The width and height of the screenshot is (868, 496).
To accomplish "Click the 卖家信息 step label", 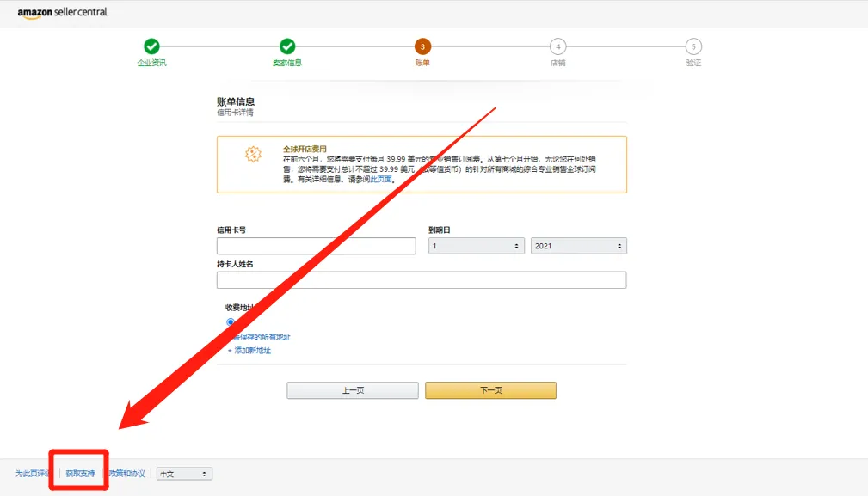I will click(x=286, y=62).
